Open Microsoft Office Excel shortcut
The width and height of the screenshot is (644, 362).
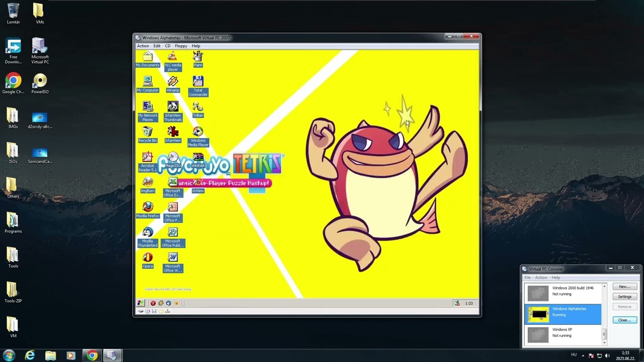tap(173, 187)
